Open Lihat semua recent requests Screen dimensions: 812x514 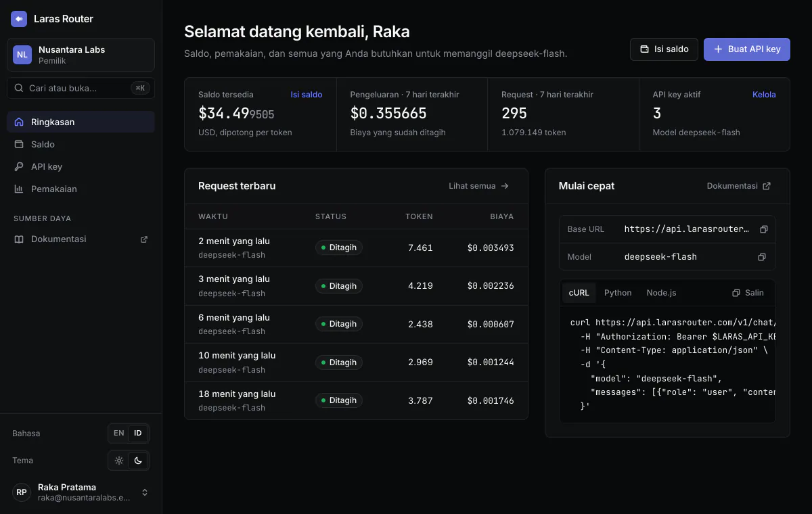[x=479, y=186]
